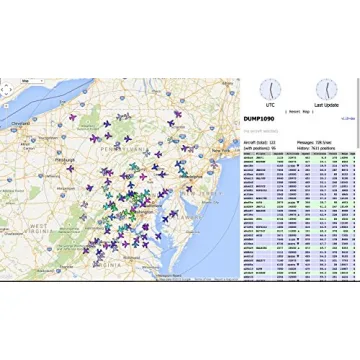Select the magenta aircraft northeast of Harrisburg cluster
This screenshot has height=360, width=360.
[143, 177]
